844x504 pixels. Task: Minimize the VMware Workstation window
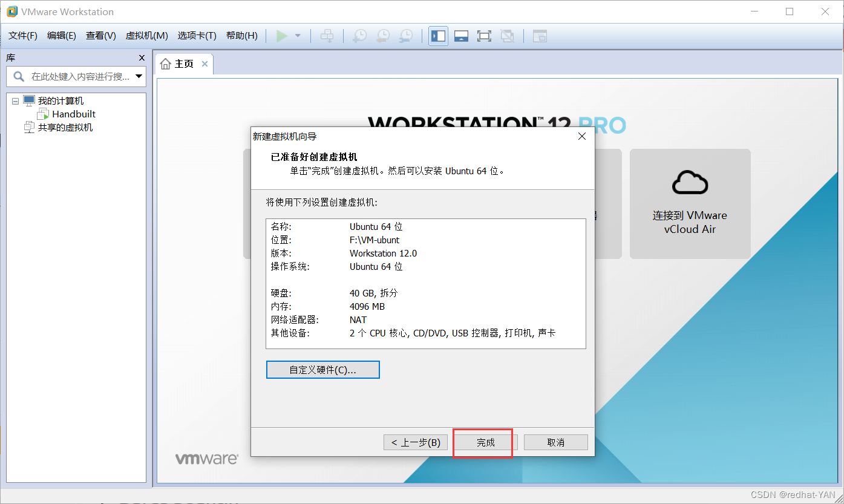pyautogui.click(x=754, y=11)
